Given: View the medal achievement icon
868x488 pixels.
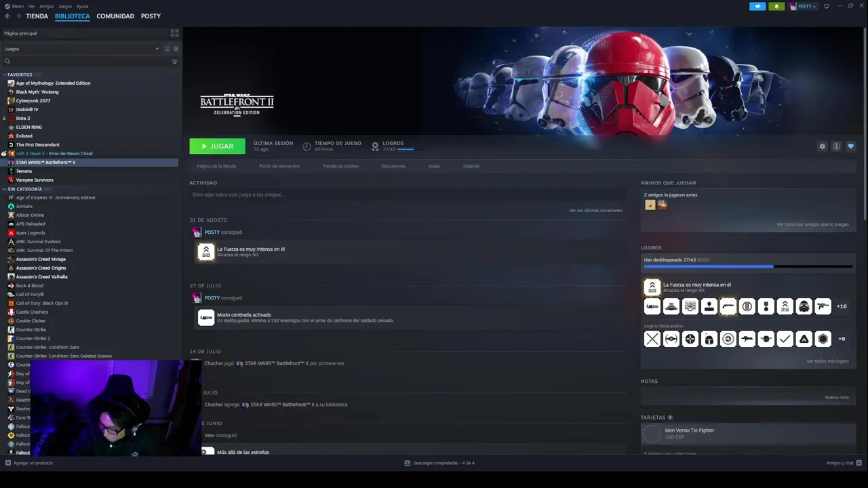Looking at the screenshot, I should (x=766, y=306).
